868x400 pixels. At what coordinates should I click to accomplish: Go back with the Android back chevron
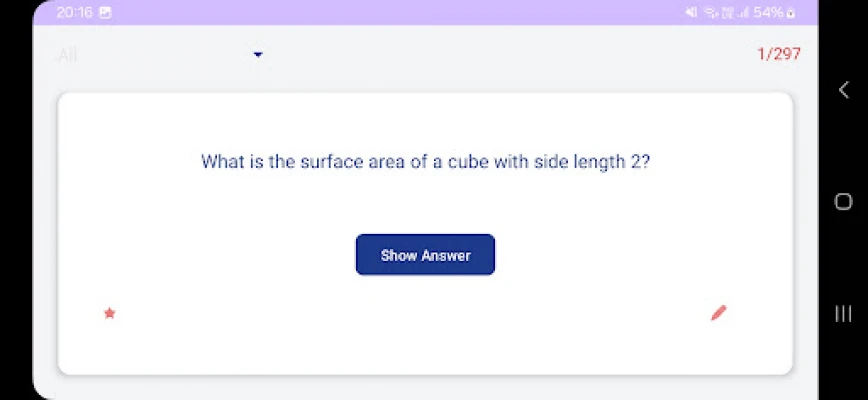tap(843, 90)
